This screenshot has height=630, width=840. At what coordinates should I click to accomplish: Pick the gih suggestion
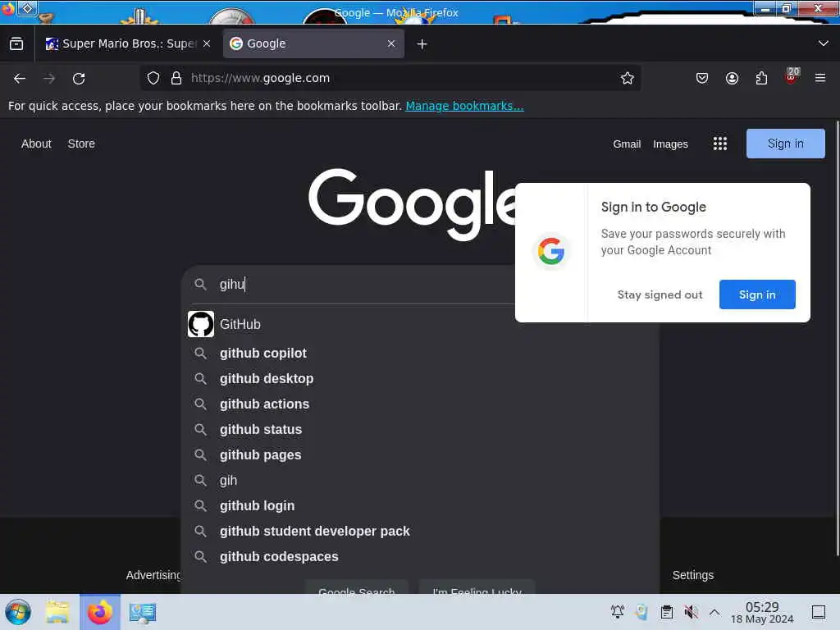(421, 481)
